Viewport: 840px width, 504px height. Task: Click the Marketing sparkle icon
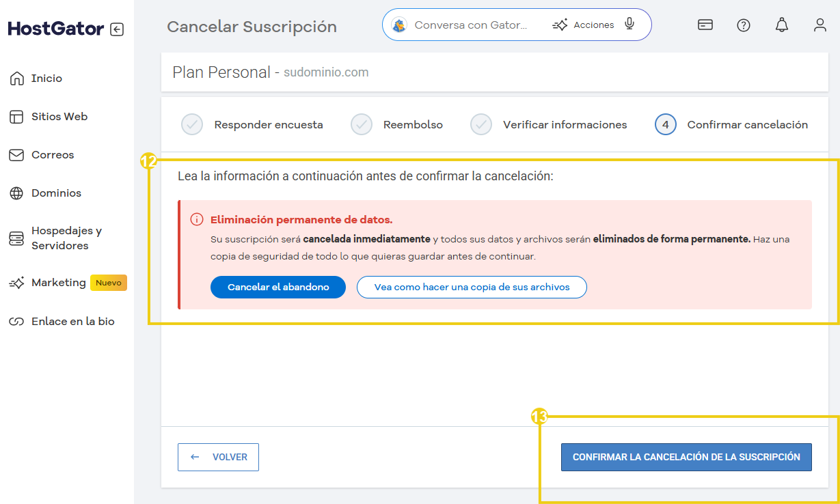(x=16, y=282)
